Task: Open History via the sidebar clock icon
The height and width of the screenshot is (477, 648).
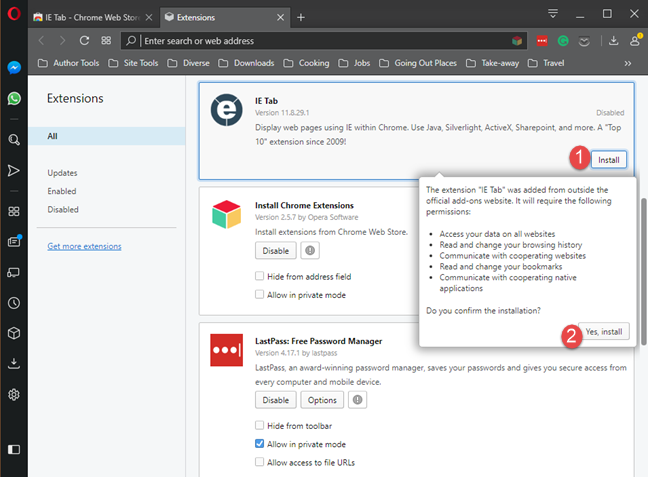Action: 14,302
